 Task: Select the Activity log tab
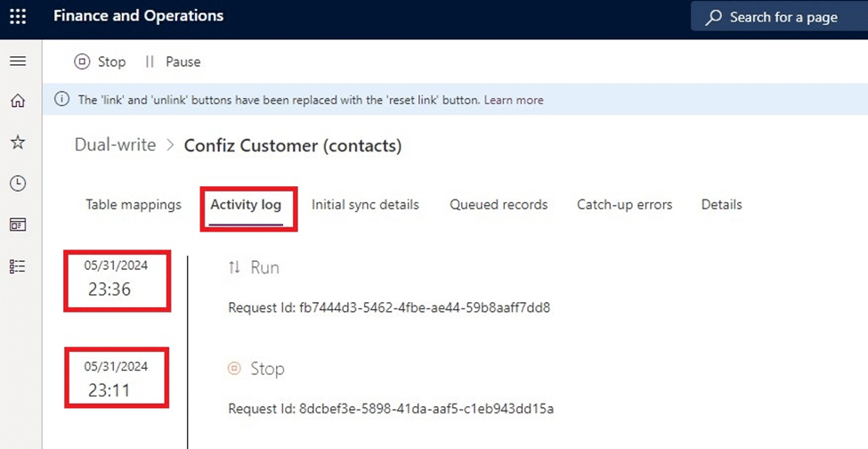(x=246, y=205)
